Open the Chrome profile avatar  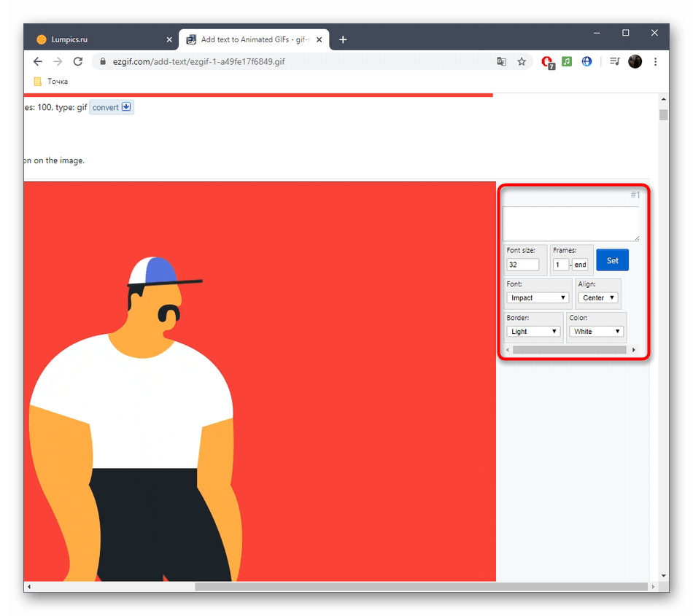click(635, 61)
